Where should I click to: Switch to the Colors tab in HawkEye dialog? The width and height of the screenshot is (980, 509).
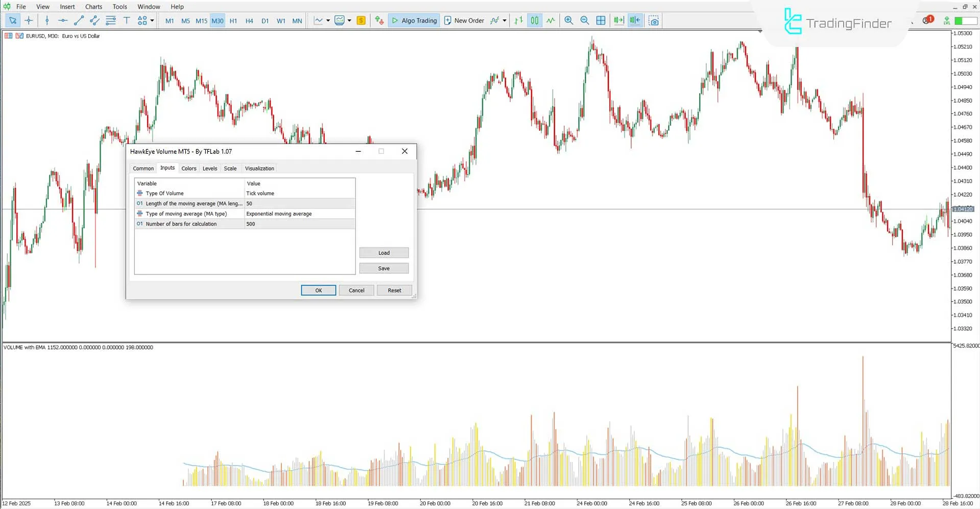(x=188, y=168)
